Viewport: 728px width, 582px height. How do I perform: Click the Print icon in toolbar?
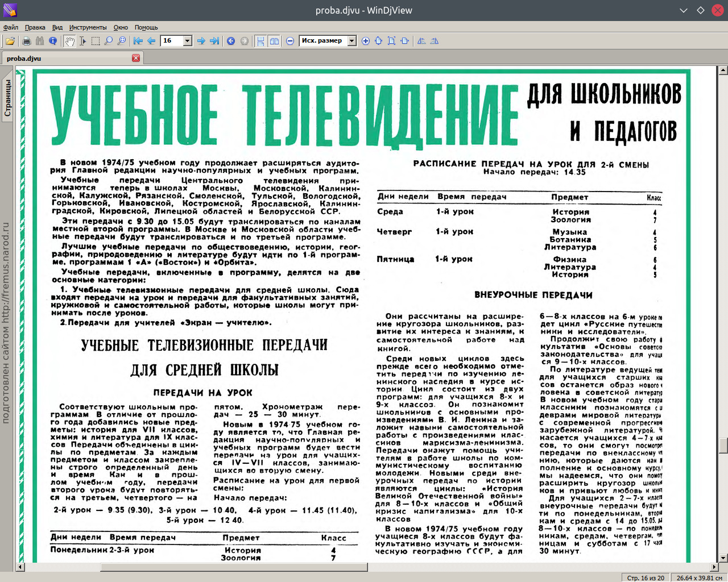pos(26,41)
